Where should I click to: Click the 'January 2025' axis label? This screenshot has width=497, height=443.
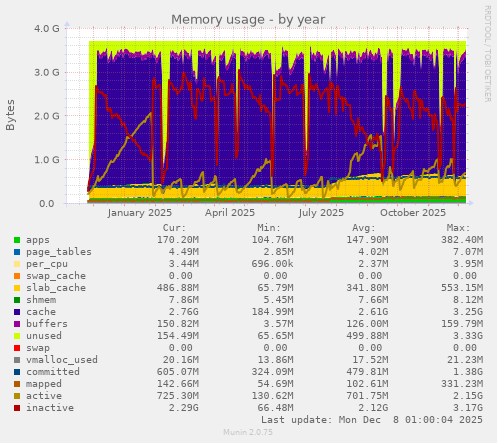(x=140, y=213)
